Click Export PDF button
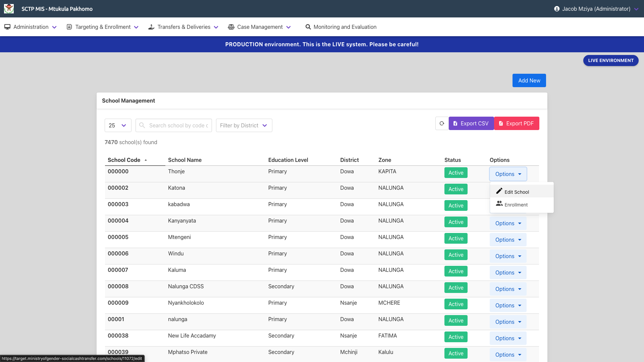The image size is (644, 362). tap(517, 123)
